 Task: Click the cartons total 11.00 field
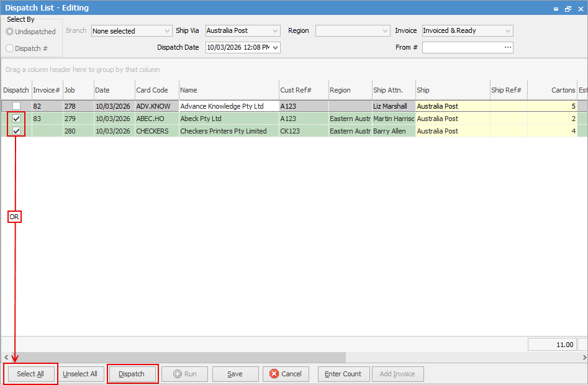point(553,345)
